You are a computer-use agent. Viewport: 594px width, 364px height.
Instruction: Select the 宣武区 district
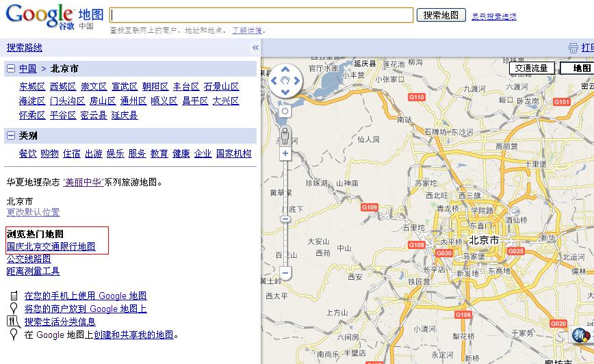[125, 87]
